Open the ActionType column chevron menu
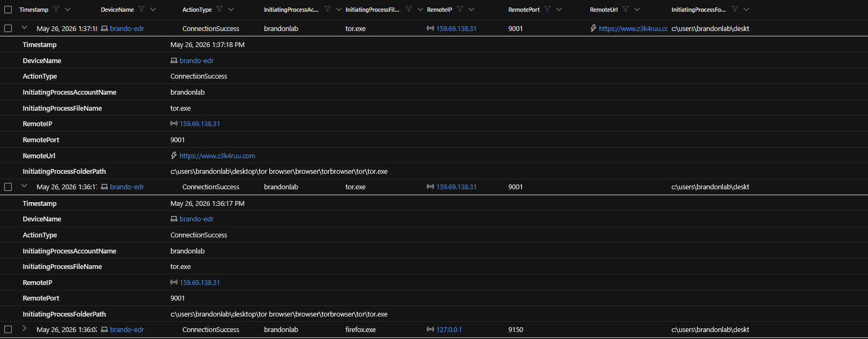This screenshot has height=339, width=868. pos(231,9)
